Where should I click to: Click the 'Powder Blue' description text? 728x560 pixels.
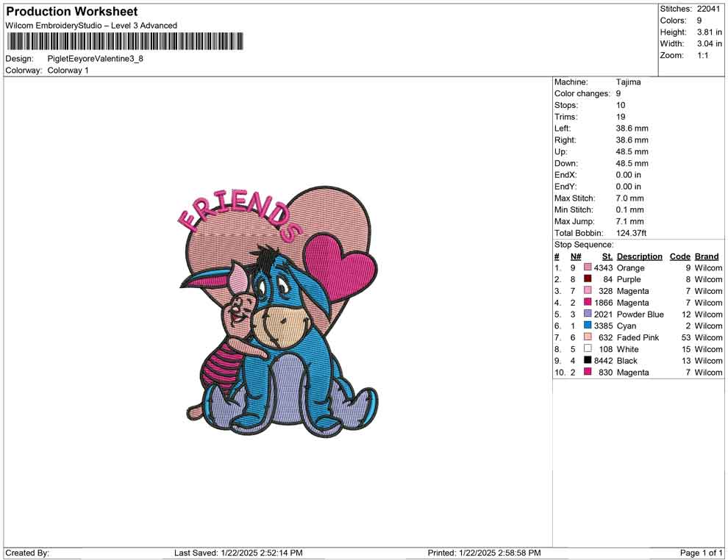click(640, 314)
